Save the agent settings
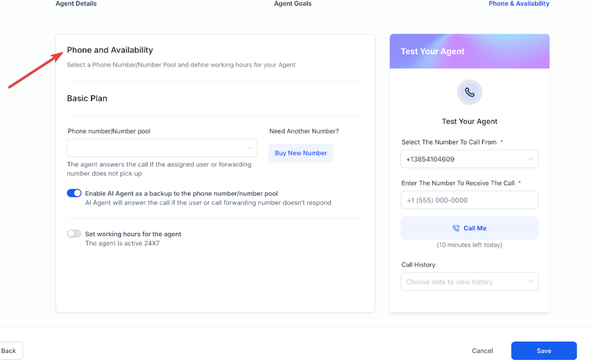This screenshot has height=364, width=593. tap(544, 351)
